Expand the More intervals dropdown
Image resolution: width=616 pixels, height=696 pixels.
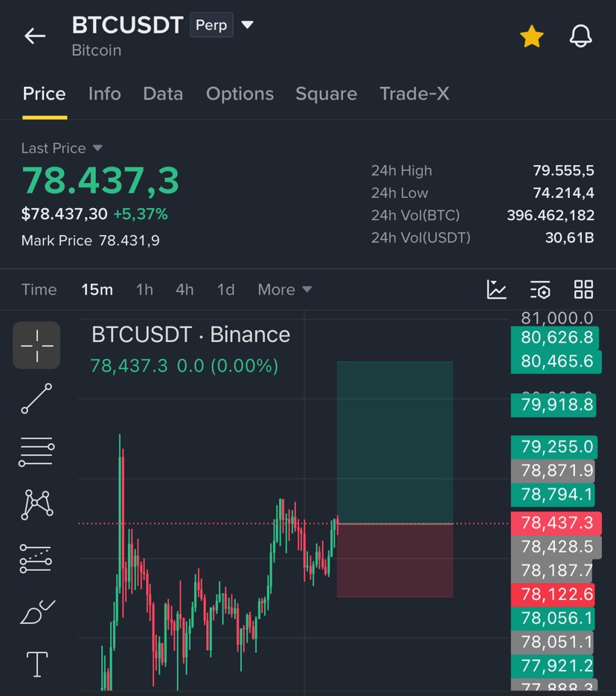(285, 289)
